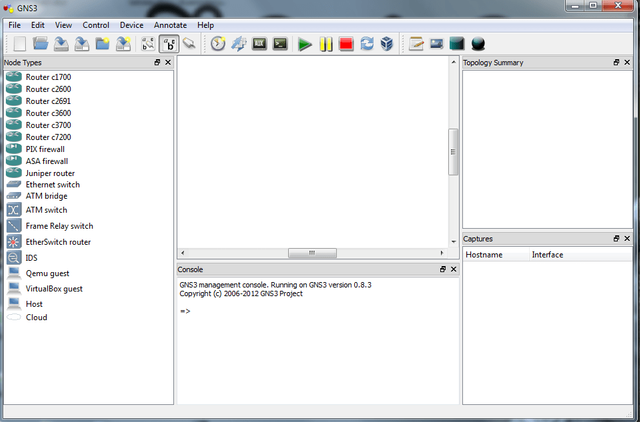640x422 pixels.
Task: Open the Control menu
Action: [96, 25]
